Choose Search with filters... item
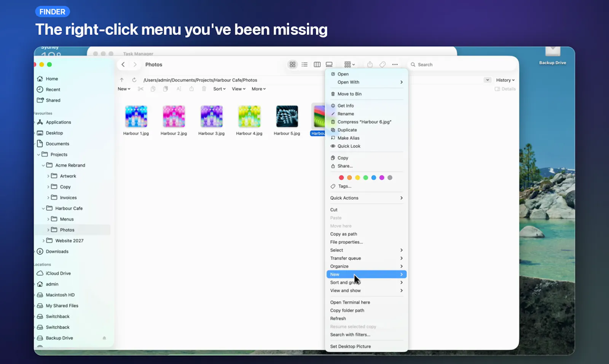This screenshot has width=609, height=364. (367, 335)
